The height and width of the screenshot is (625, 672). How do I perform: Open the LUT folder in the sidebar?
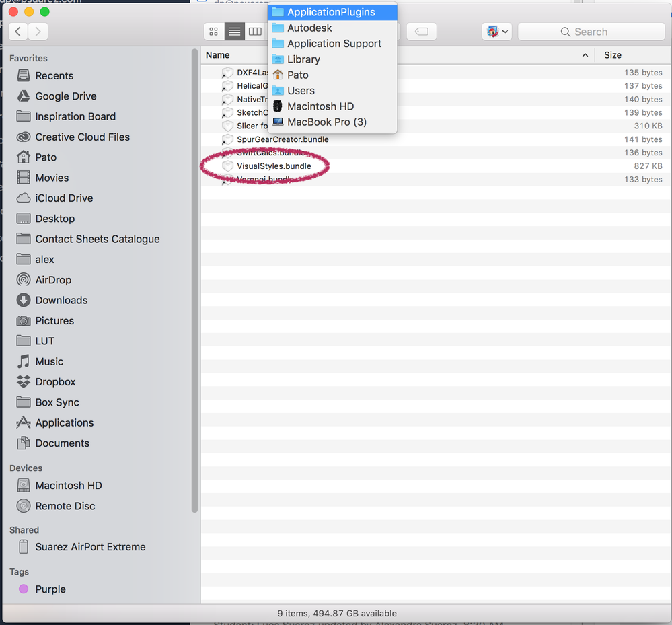(x=35, y=341)
